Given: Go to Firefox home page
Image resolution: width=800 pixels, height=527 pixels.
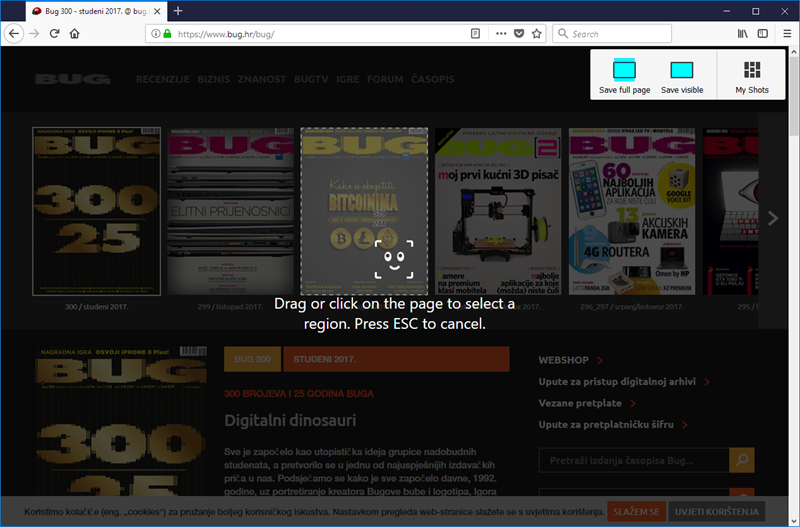Looking at the screenshot, I should [x=75, y=33].
